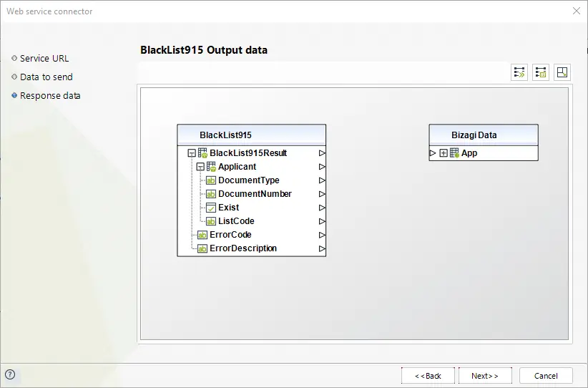Click the App input connector arrow

pyautogui.click(x=433, y=153)
